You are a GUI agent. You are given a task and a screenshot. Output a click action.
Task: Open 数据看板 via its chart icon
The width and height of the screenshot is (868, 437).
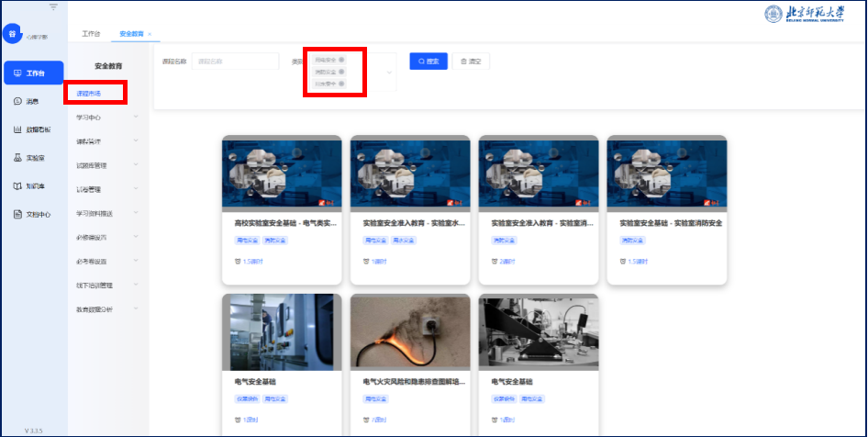[17, 129]
